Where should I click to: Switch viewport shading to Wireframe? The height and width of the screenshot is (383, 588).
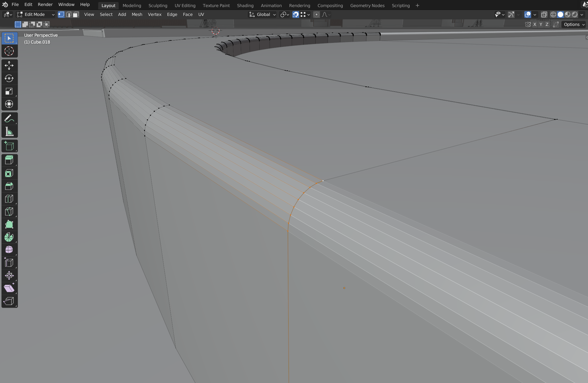(553, 15)
